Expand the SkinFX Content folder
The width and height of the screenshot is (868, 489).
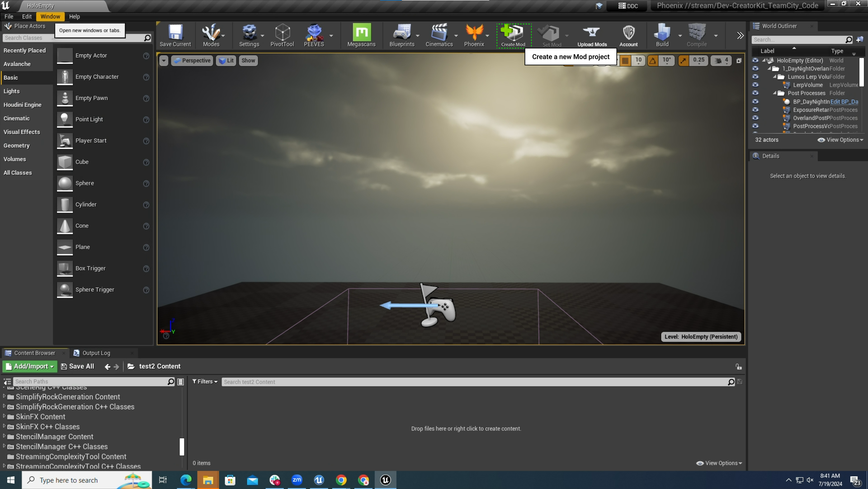click(4, 417)
